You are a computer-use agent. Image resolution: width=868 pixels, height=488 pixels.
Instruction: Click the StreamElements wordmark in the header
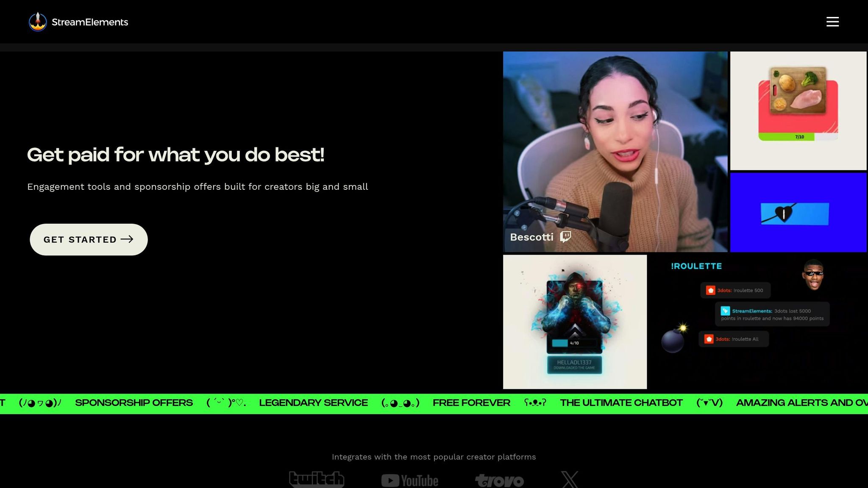coord(89,22)
